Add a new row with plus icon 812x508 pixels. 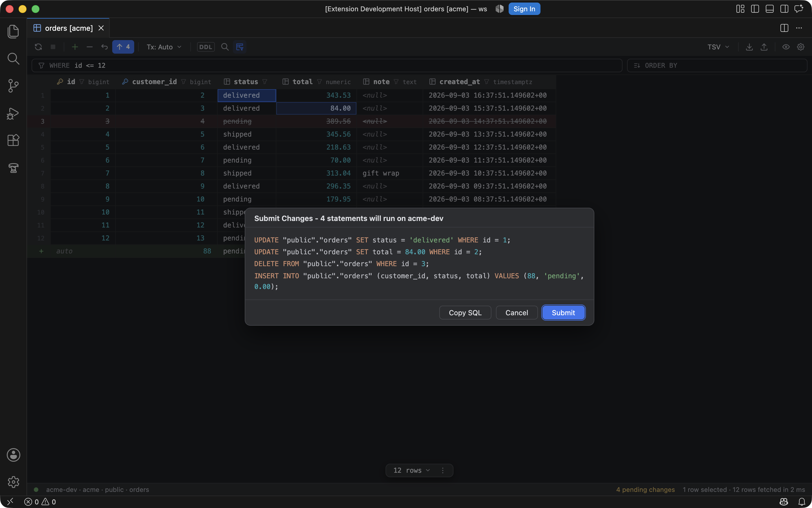pyautogui.click(x=75, y=47)
